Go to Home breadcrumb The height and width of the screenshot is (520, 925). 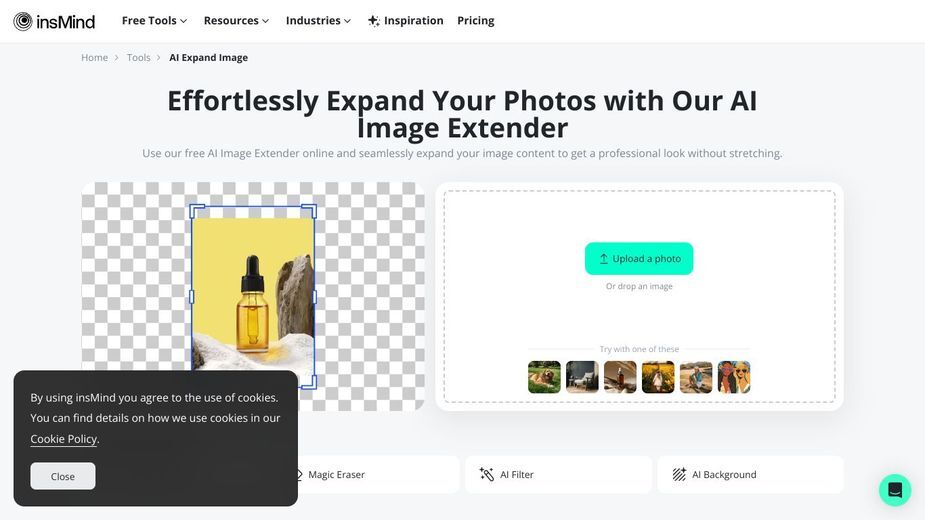(94, 57)
